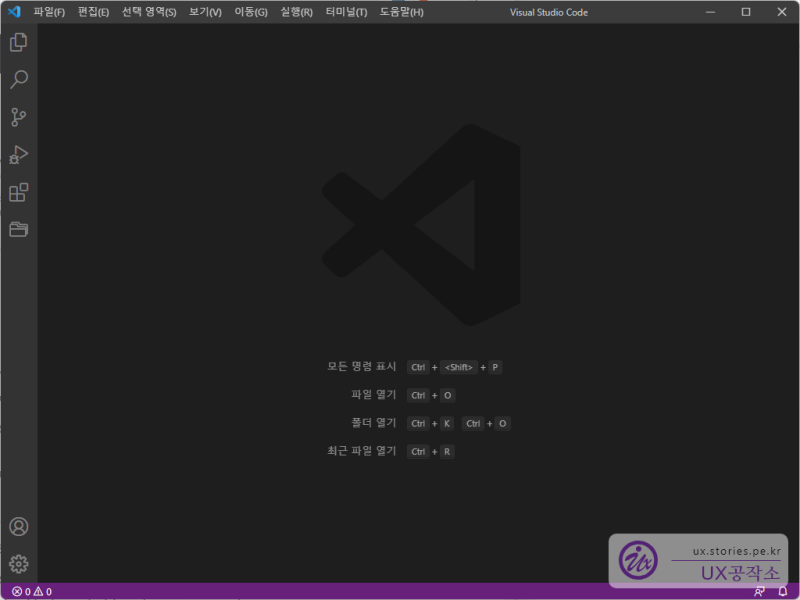Click the 파일 열기 shortcut label
This screenshot has width=800, height=600.
[373, 395]
